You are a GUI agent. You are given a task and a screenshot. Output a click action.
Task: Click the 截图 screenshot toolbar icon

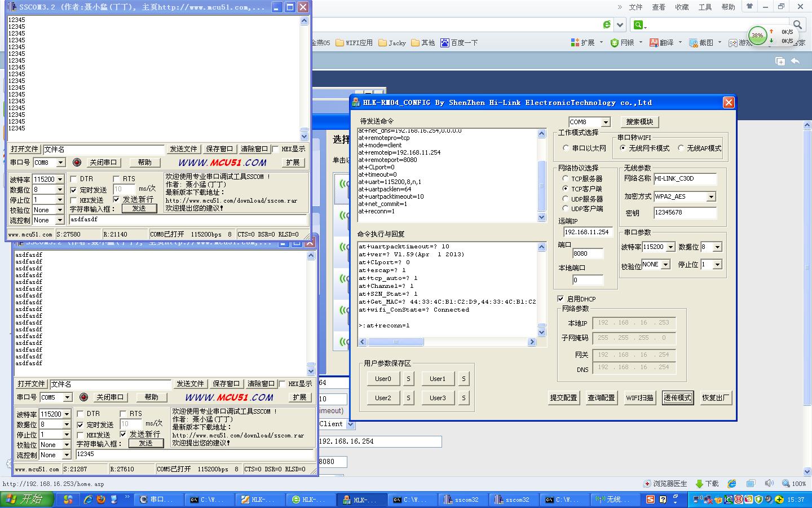pos(701,42)
